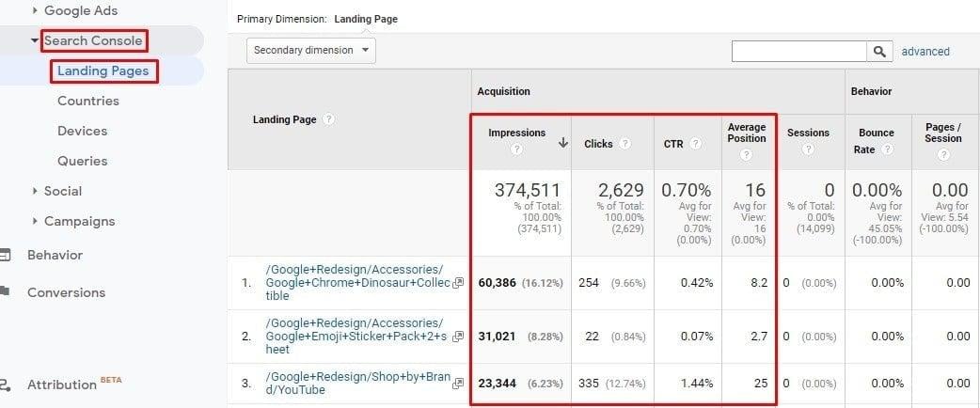Click the 31,021 impressions value
This screenshot has height=408, width=980.
[497, 337]
